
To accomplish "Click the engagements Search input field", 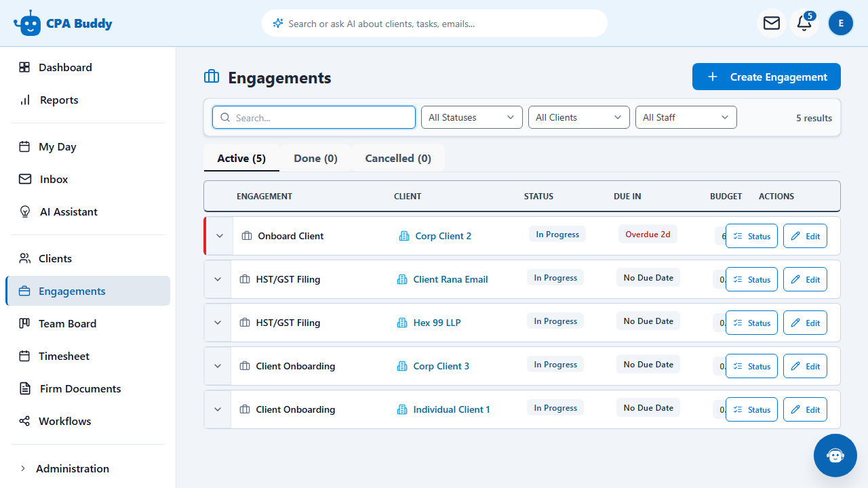I will [x=314, y=117].
